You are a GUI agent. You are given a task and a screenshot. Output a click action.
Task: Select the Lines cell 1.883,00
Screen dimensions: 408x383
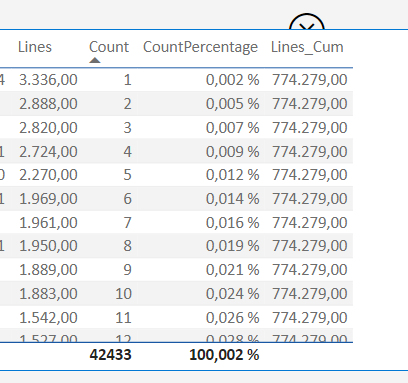pyautogui.click(x=48, y=294)
